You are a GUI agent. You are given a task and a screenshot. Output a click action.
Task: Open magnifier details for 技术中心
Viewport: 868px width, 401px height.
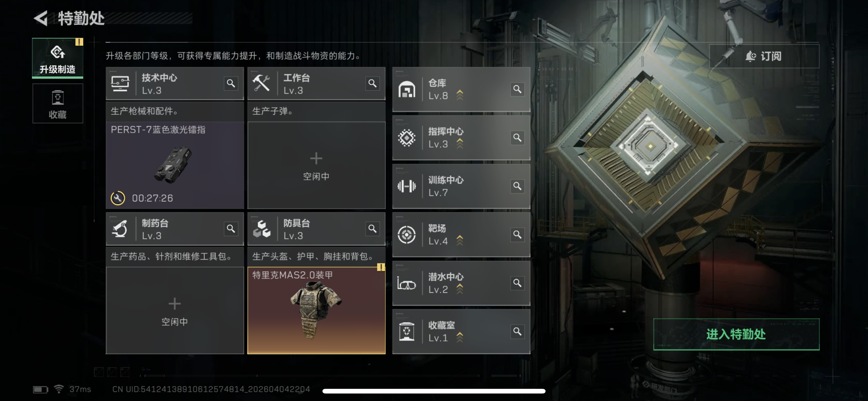(231, 83)
